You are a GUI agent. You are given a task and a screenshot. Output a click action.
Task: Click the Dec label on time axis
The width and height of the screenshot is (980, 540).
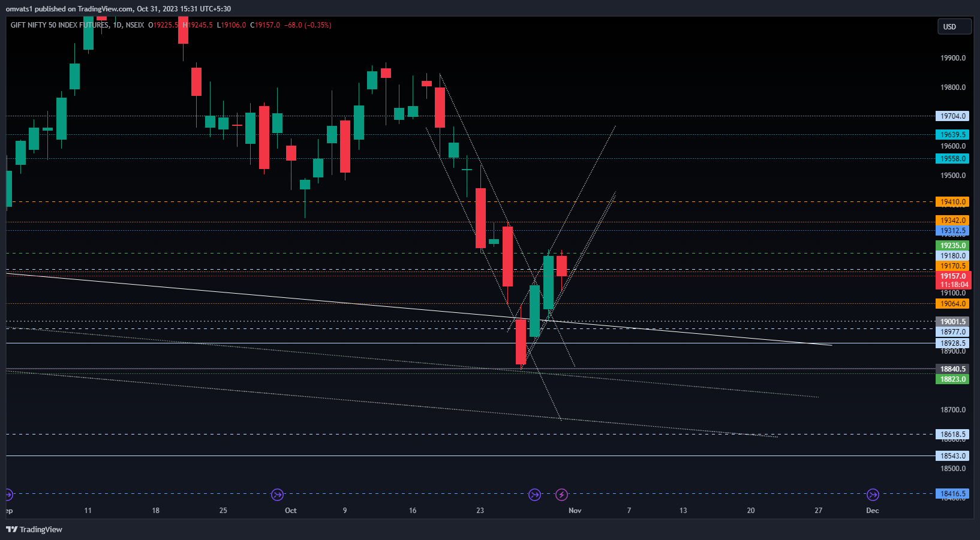(873, 511)
